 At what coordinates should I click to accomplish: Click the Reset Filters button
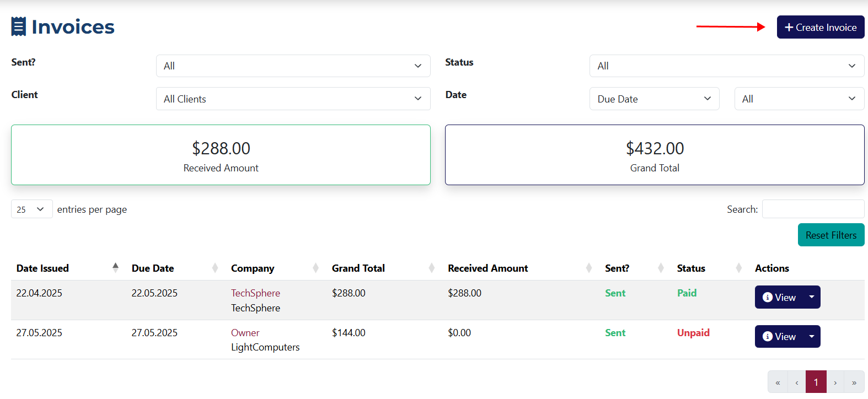(x=831, y=235)
